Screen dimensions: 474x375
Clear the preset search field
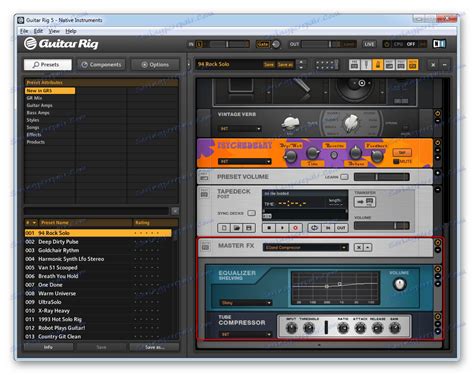[x=175, y=211]
